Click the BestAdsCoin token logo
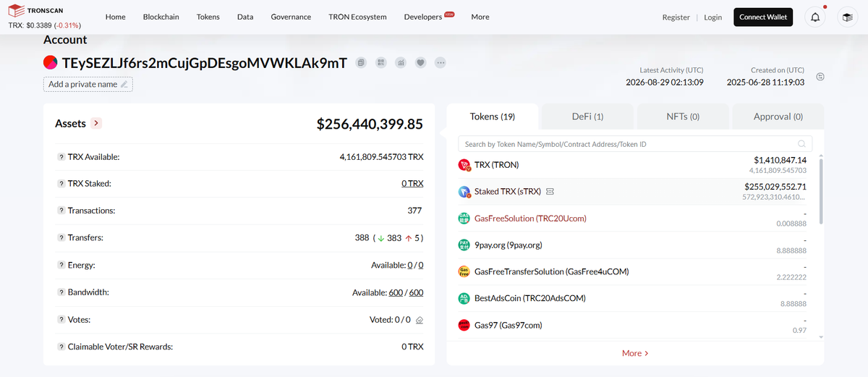The width and height of the screenshot is (868, 377). point(464,298)
